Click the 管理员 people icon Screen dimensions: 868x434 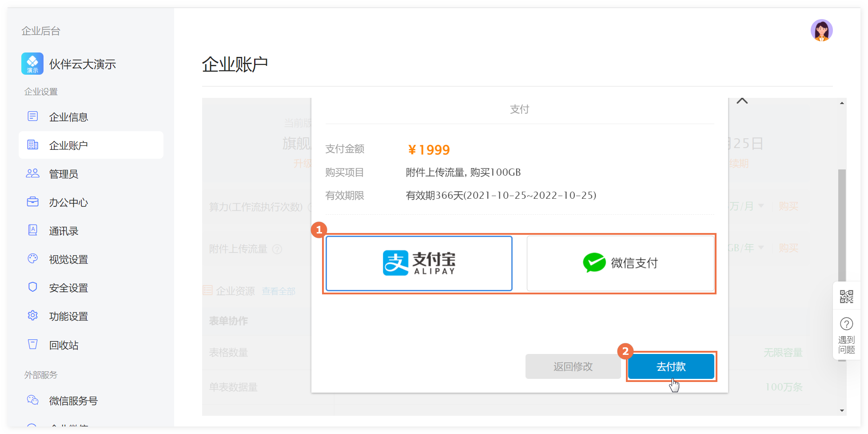(33, 173)
